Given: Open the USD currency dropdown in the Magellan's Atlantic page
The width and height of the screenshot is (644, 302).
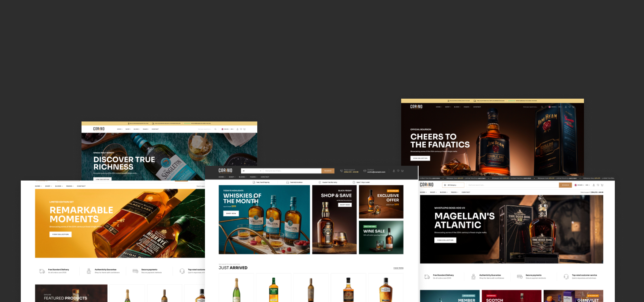Looking at the screenshot, I should [x=587, y=185].
